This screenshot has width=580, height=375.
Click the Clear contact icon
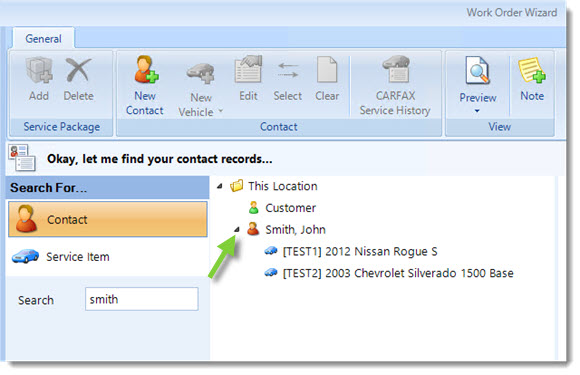[x=327, y=70]
